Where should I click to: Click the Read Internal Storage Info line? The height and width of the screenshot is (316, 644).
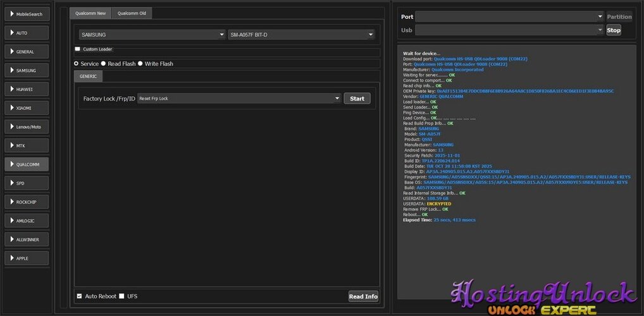coord(434,193)
